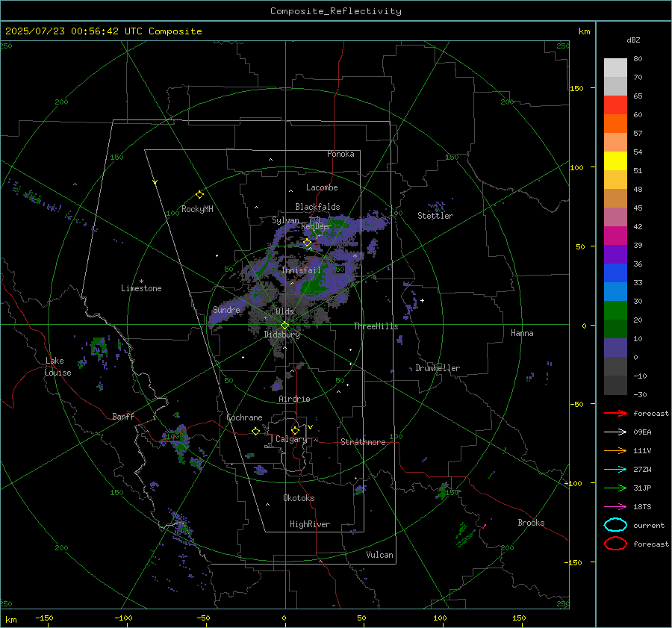
Task: Click the Blackfalds city label
Action: [x=317, y=207]
